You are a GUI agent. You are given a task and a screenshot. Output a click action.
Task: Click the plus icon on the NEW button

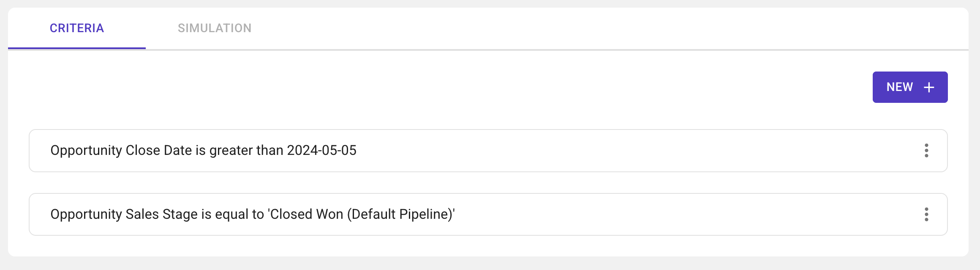tap(929, 88)
